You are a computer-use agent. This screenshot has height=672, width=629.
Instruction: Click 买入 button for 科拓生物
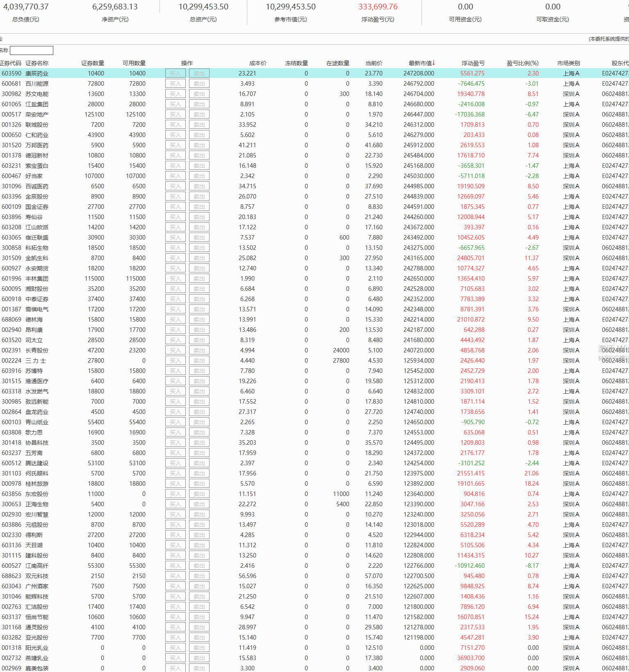(175, 248)
